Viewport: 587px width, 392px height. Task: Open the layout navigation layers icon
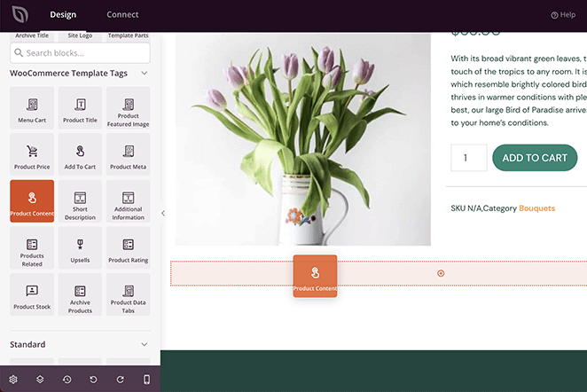coord(40,380)
